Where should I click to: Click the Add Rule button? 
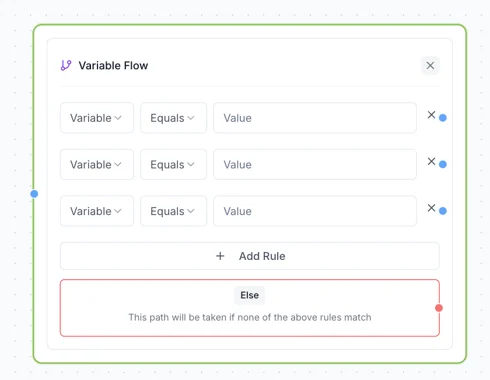tap(250, 256)
